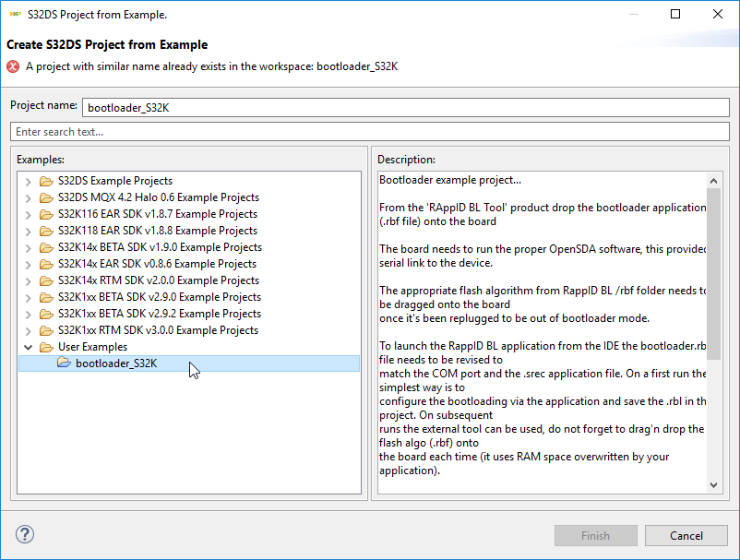The width and height of the screenshot is (740, 560).
Task: Select S32DS Example Projects tree item
Action: [115, 181]
